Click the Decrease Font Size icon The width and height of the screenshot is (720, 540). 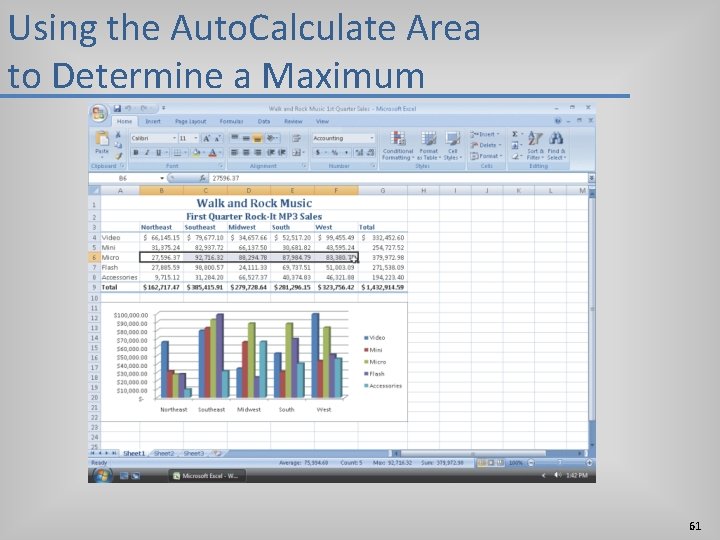pyautogui.click(x=218, y=138)
